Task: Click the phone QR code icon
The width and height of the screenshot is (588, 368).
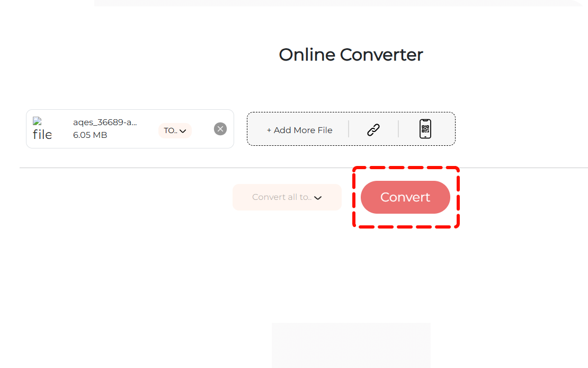Action: 425,129
